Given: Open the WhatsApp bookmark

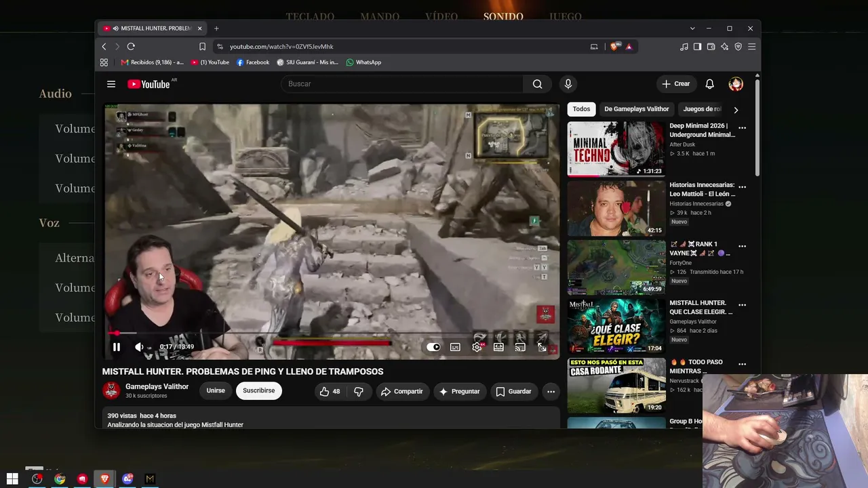Looking at the screenshot, I should tap(363, 62).
